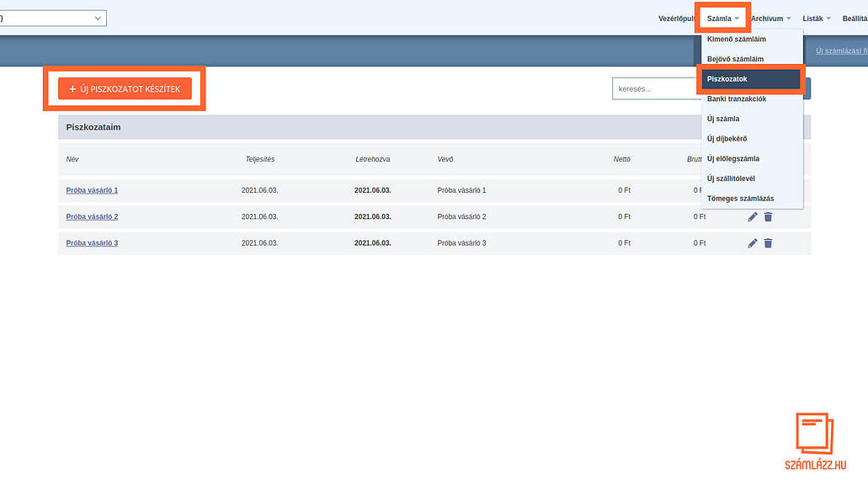This screenshot has height=495, width=868.
Task: Delete the Próba vásárló 3 draft
Action: click(x=768, y=243)
